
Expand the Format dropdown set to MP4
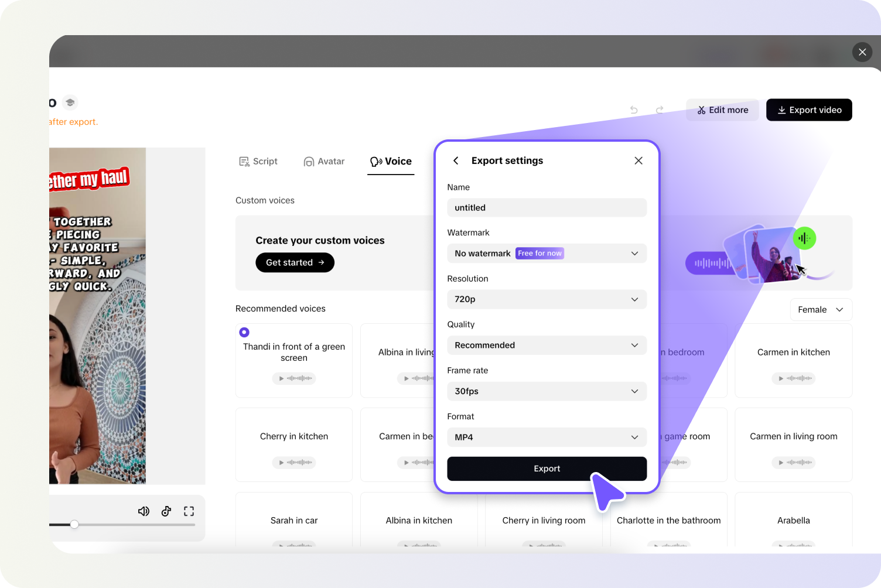click(x=547, y=437)
